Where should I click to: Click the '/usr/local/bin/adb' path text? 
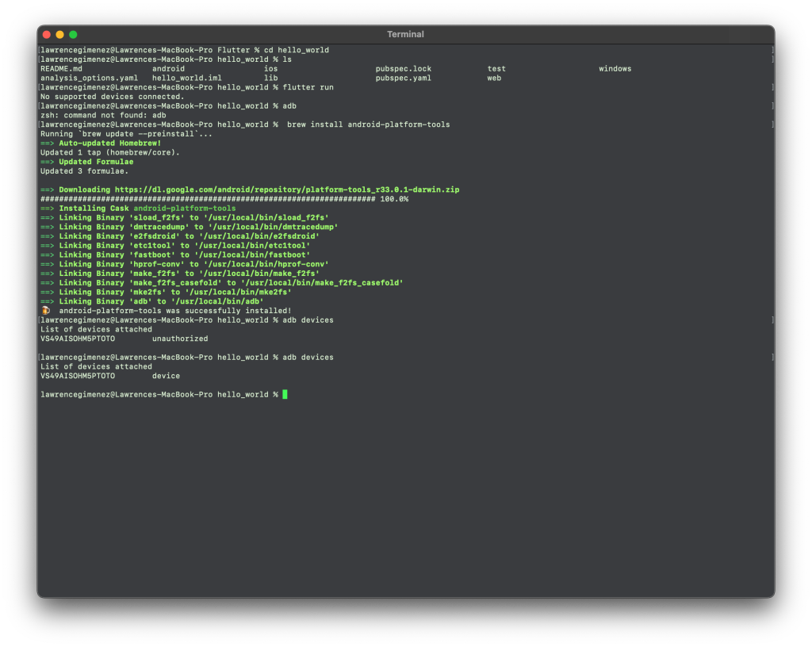click(x=216, y=301)
